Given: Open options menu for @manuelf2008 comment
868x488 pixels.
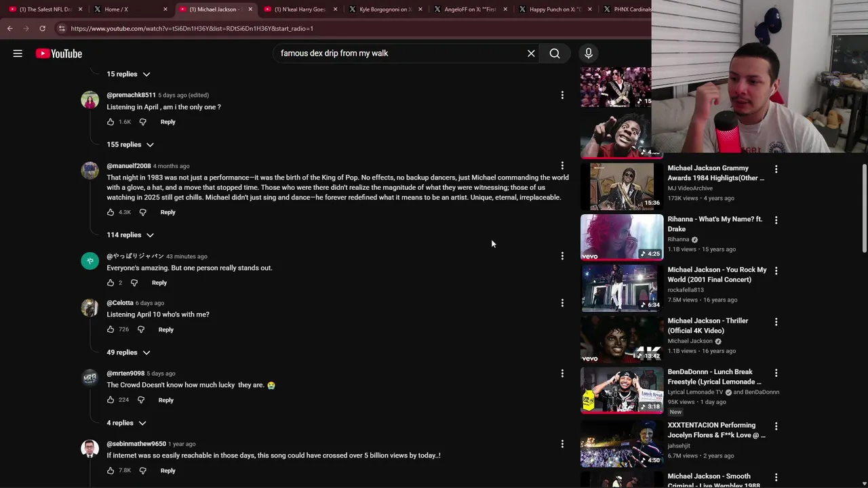Looking at the screenshot, I should tap(562, 165).
